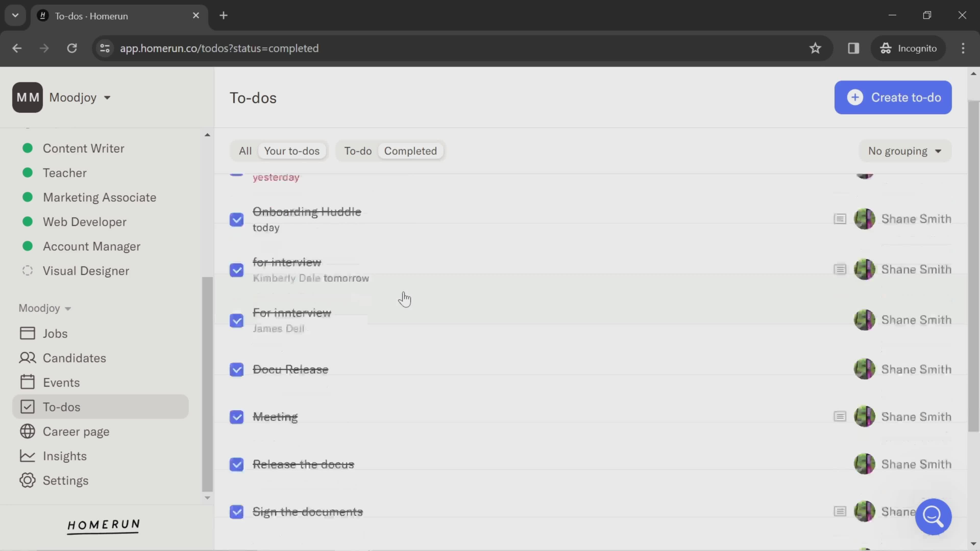Navigate to Events in sidebar
Screen dimensions: 980x551
61,382
